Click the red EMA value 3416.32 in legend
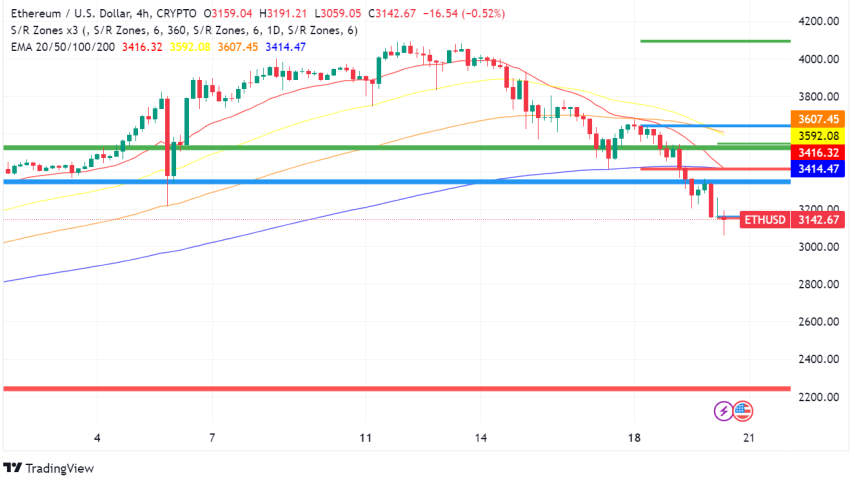Screen dimensions: 852x485 142,47
